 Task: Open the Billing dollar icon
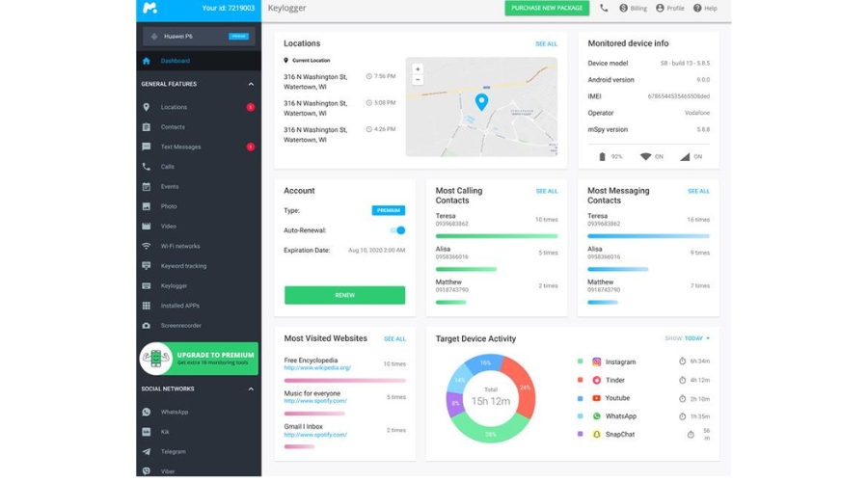623,8
